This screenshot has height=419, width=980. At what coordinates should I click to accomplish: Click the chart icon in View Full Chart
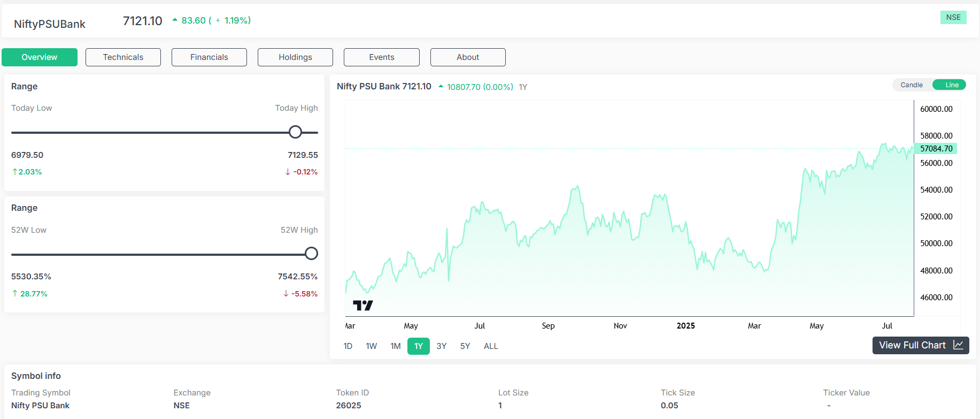tap(958, 345)
